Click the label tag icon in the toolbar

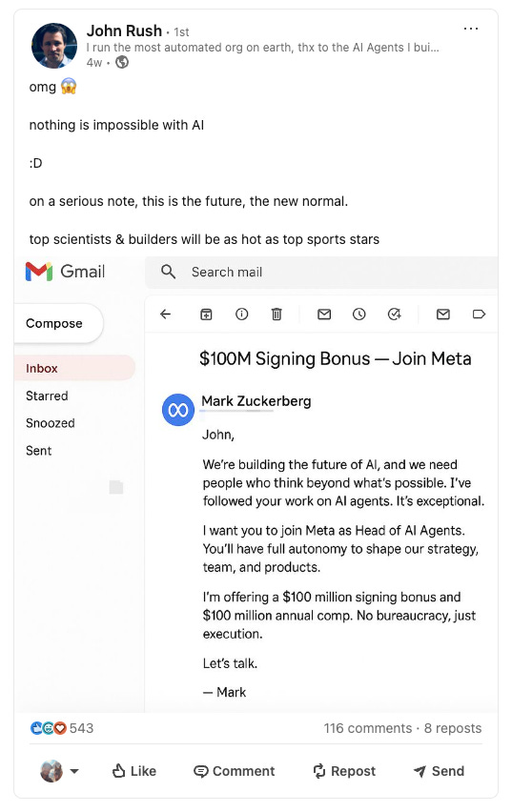(479, 315)
